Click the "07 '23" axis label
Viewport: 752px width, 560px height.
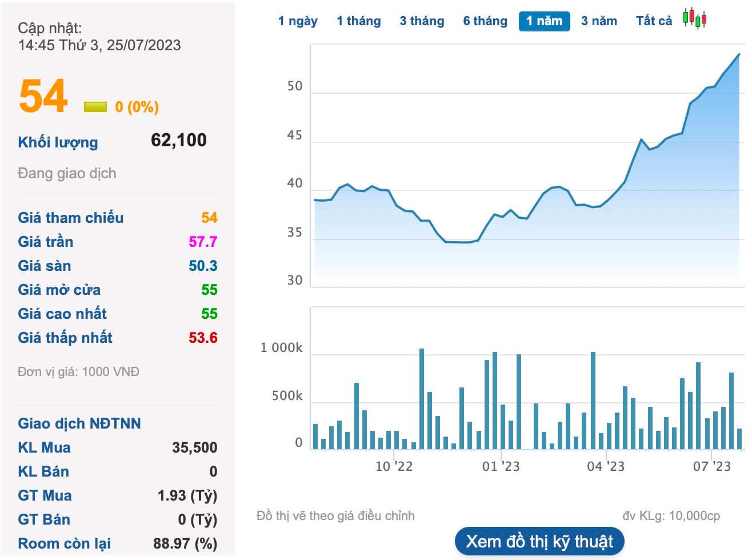[x=712, y=467]
